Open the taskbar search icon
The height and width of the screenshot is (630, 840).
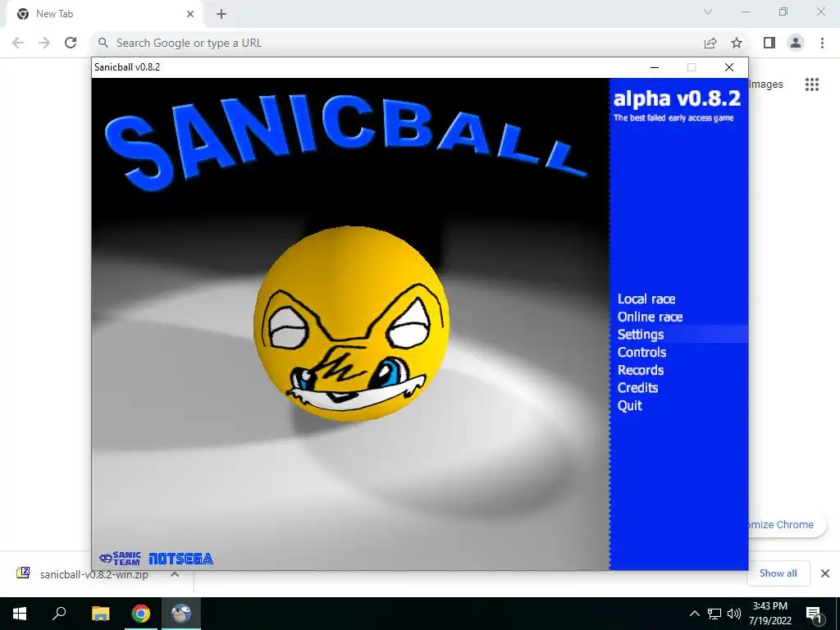tap(59, 614)
